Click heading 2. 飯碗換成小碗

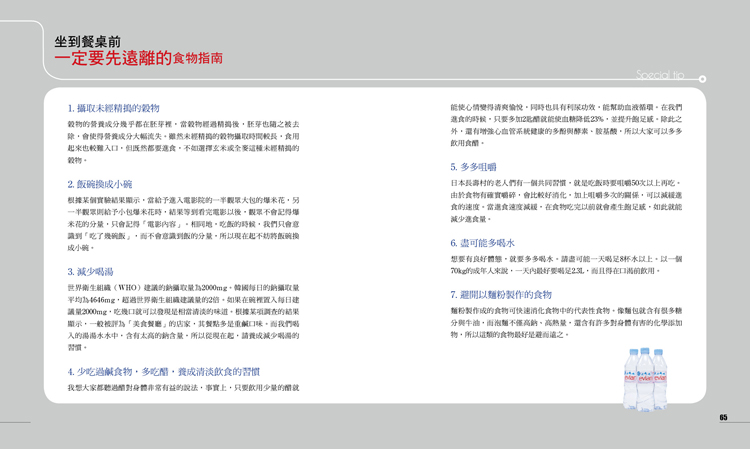[100, 184]
